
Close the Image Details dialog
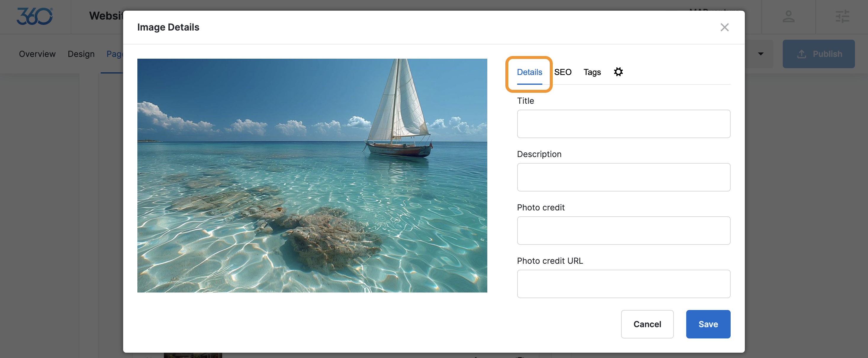[724, 27]
